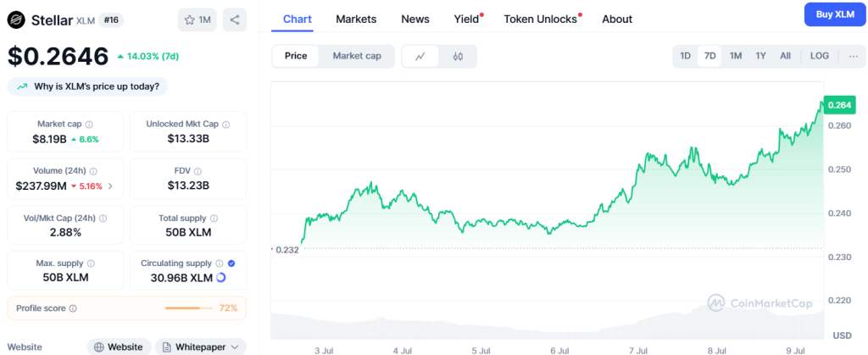Expand volume details chevron arrow
868x355 pixels.
pyautogui.click(x=110, y=186)
